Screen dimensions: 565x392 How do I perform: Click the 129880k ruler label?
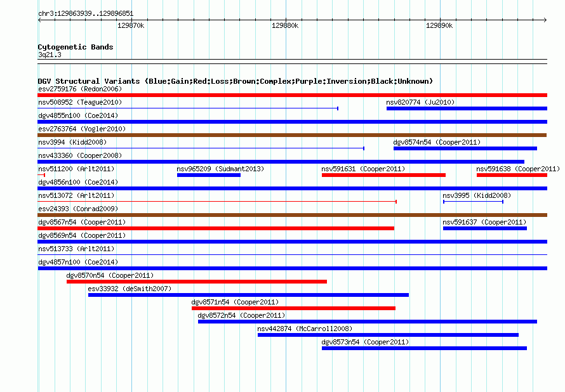[x=285, y=25]
